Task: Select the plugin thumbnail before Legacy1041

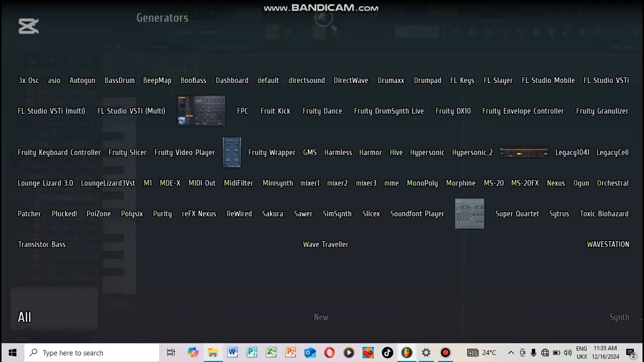Action: tap(524, 152)
